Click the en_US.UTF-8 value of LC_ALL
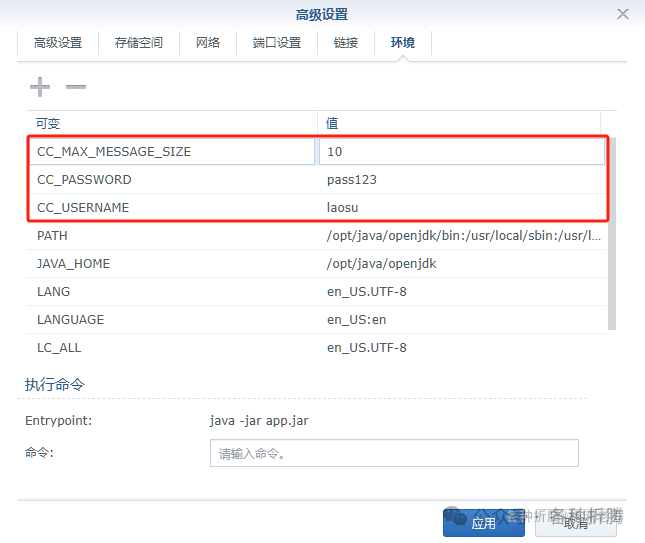645x543 pixels. [x=367, y=348]
